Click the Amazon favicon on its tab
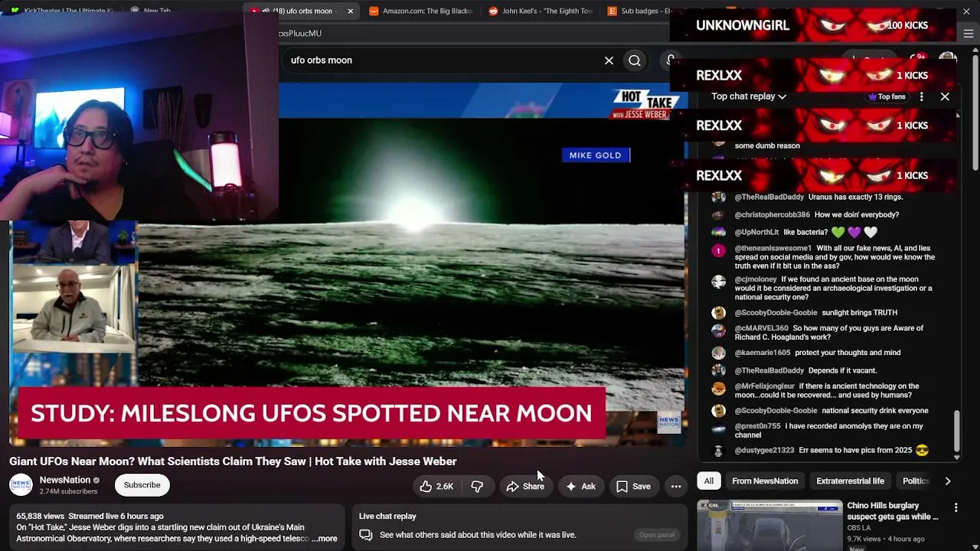 point(374,11)
